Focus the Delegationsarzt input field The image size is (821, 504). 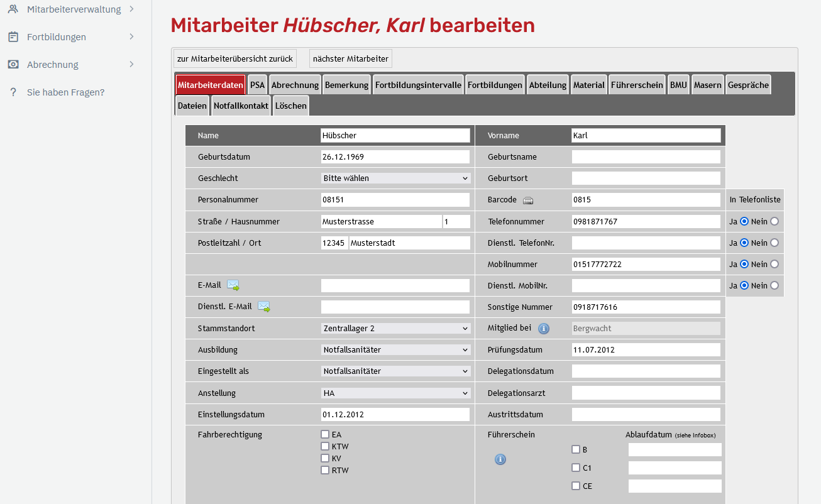646,393
